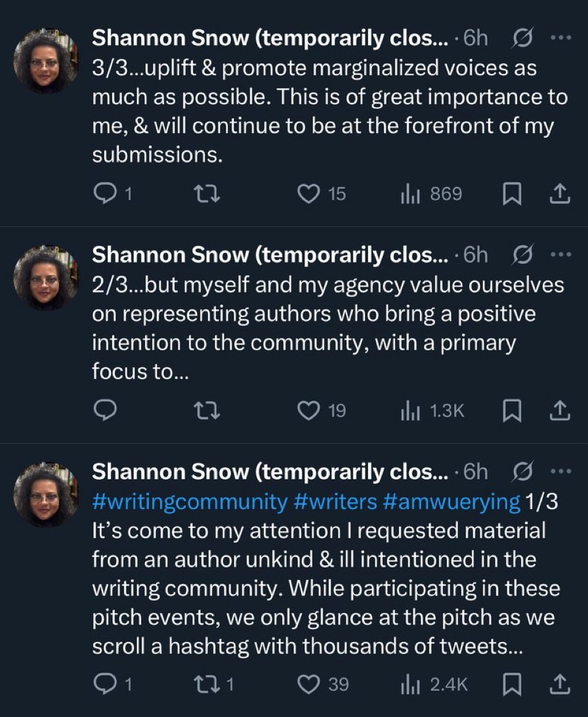Click the Grok slash icon on the 3/3 tweet

(x=520, y=38)
